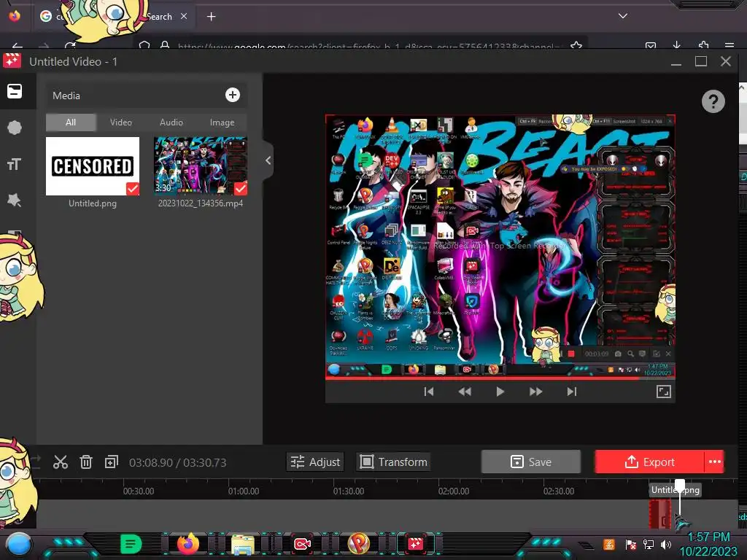Open Firefox save to Pocket icon
Screen dimensions: 747x560
[x=650, y=46]
